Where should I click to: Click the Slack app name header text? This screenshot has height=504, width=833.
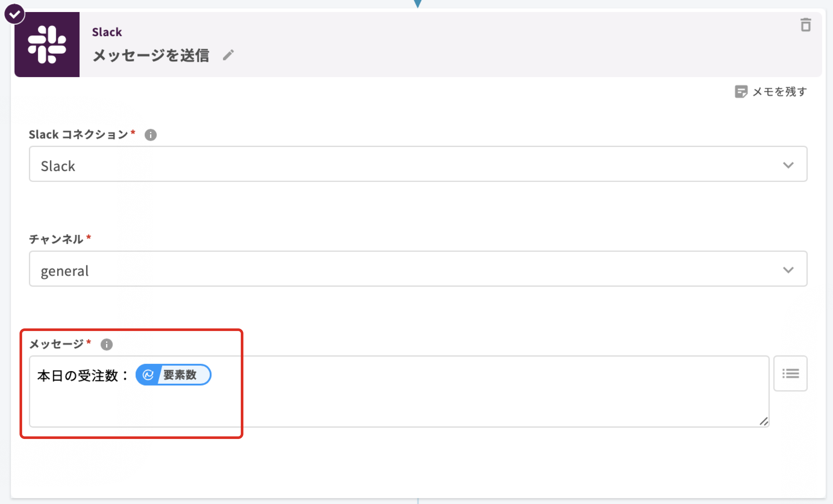107,32
